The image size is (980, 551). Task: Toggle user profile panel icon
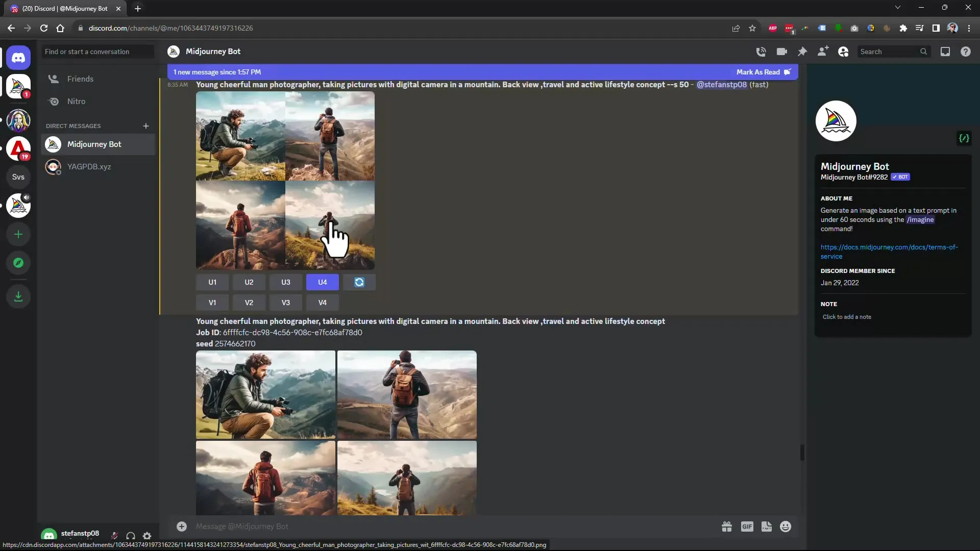843,52
